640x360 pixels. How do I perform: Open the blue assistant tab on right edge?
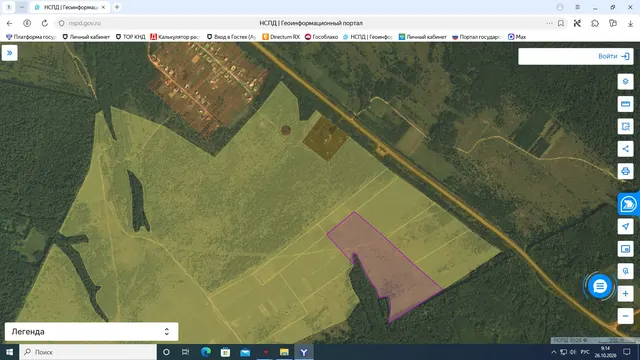coord(629,204)
